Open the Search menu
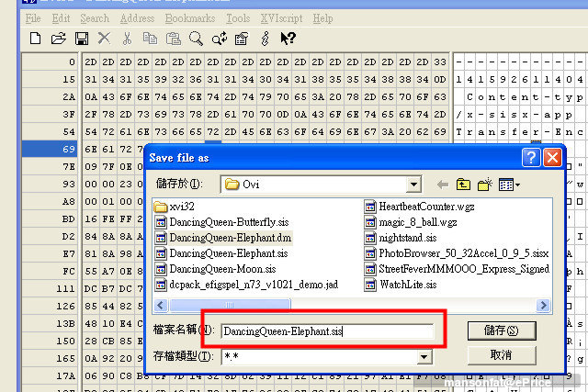This screenshot has width=588, height=392. point(95,18)
